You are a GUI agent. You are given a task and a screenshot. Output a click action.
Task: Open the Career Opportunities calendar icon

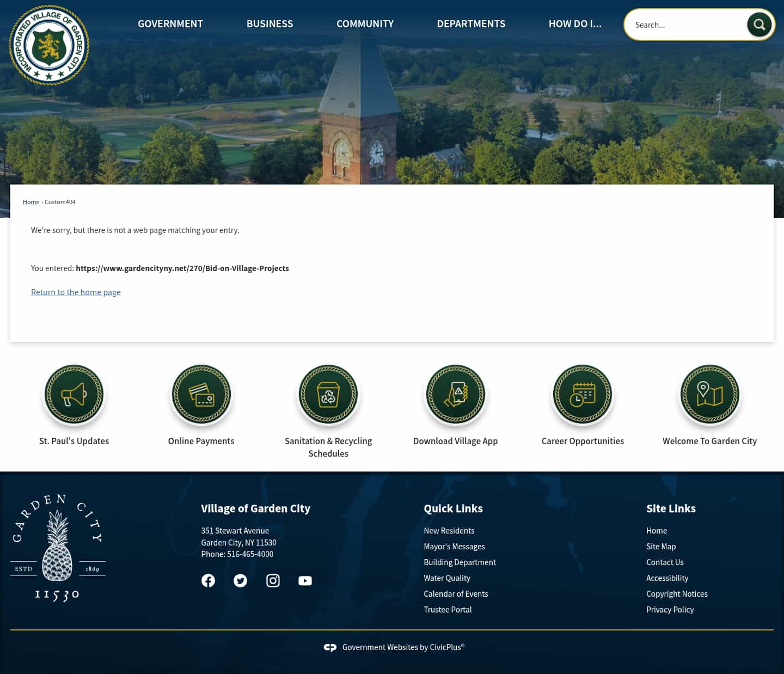point(583,394)
